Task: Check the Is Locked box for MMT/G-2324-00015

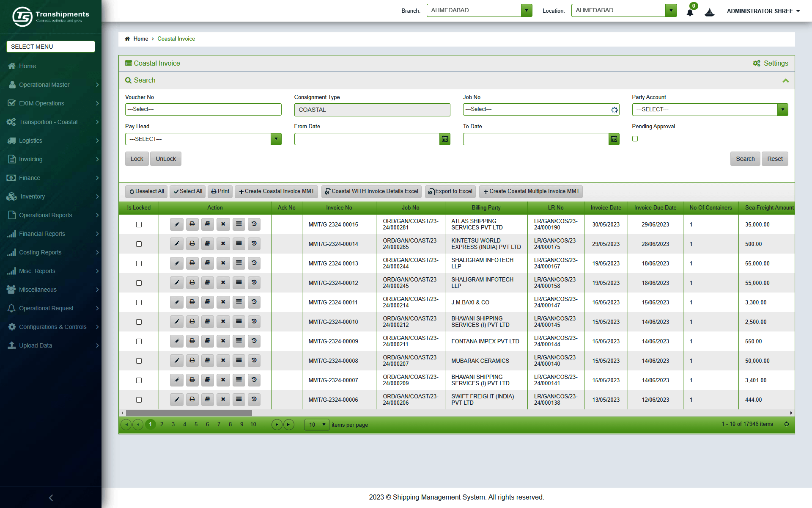Action: pyautogui.click(x=139, y=224)
